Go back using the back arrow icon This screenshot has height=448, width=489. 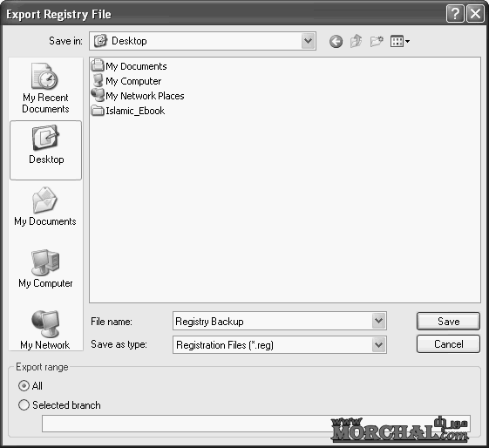click(336, 41)
